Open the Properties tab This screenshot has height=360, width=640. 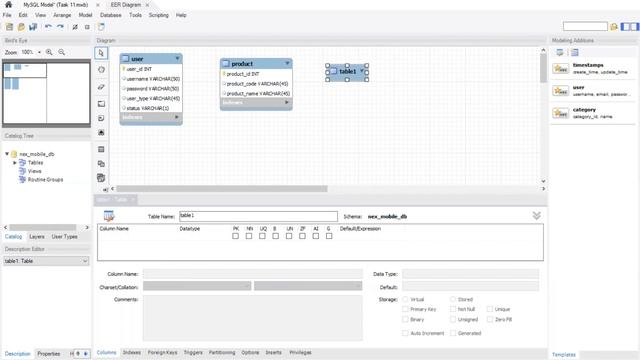(49, 353)
